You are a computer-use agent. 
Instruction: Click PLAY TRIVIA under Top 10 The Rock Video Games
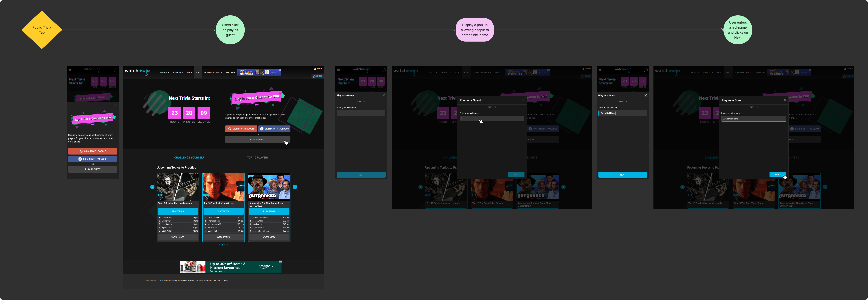[x=224, y=211]
